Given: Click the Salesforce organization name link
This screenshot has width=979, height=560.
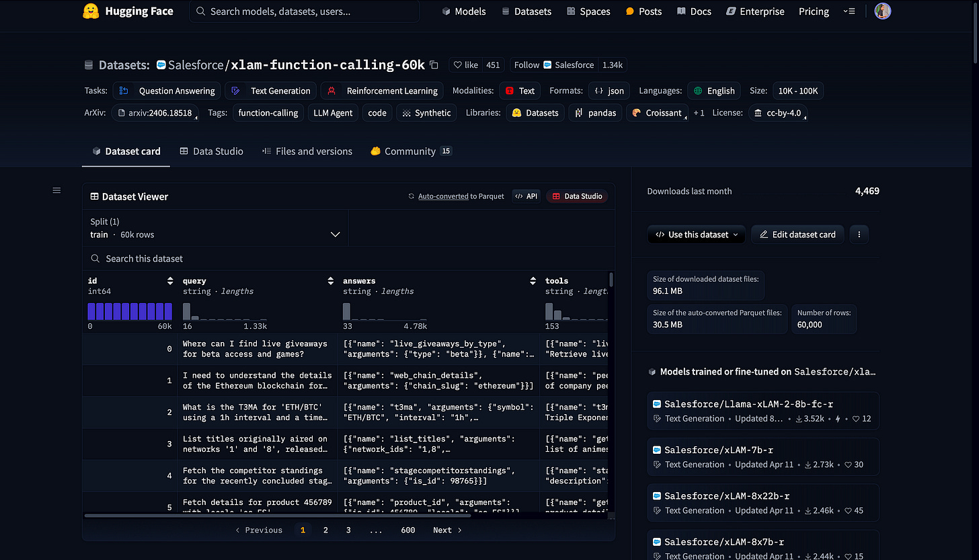Looking at the screenshot, I should [195, 65].
